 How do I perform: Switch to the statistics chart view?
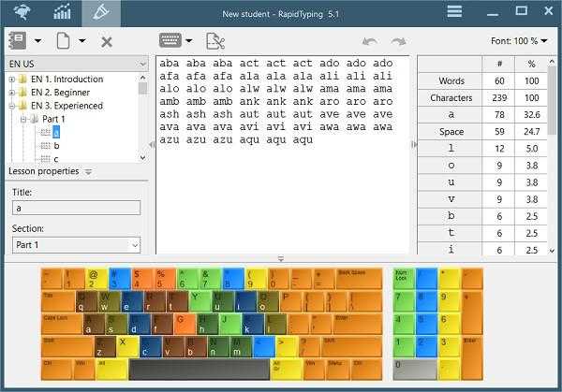[x=62, y=12]
